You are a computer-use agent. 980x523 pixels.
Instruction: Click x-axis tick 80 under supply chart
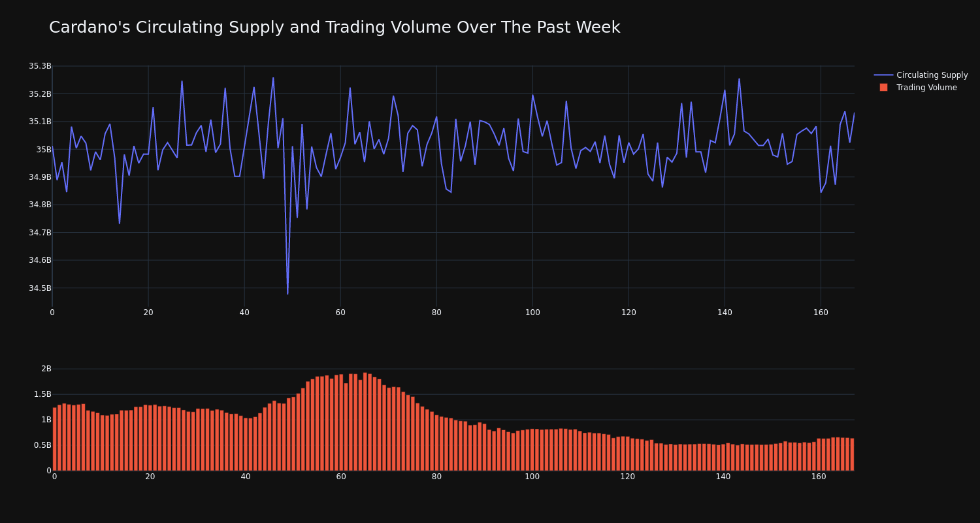click(436, 312)
